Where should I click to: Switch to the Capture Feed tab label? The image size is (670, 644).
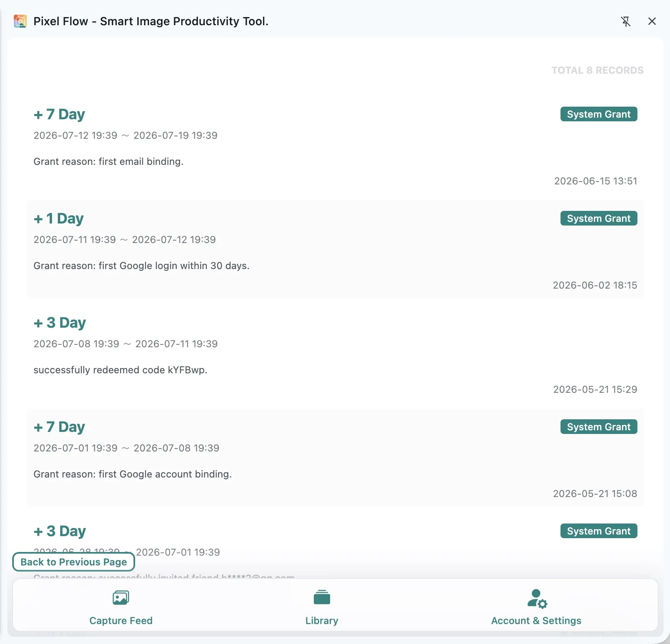pos(121,620)
